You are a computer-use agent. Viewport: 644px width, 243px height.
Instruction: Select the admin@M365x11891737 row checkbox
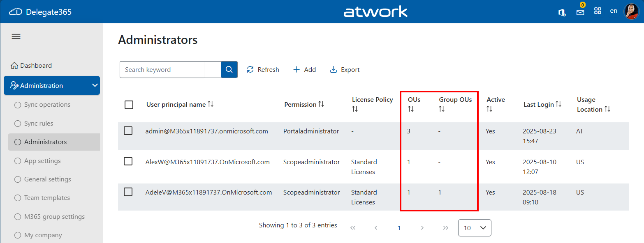tap(128, 131)
